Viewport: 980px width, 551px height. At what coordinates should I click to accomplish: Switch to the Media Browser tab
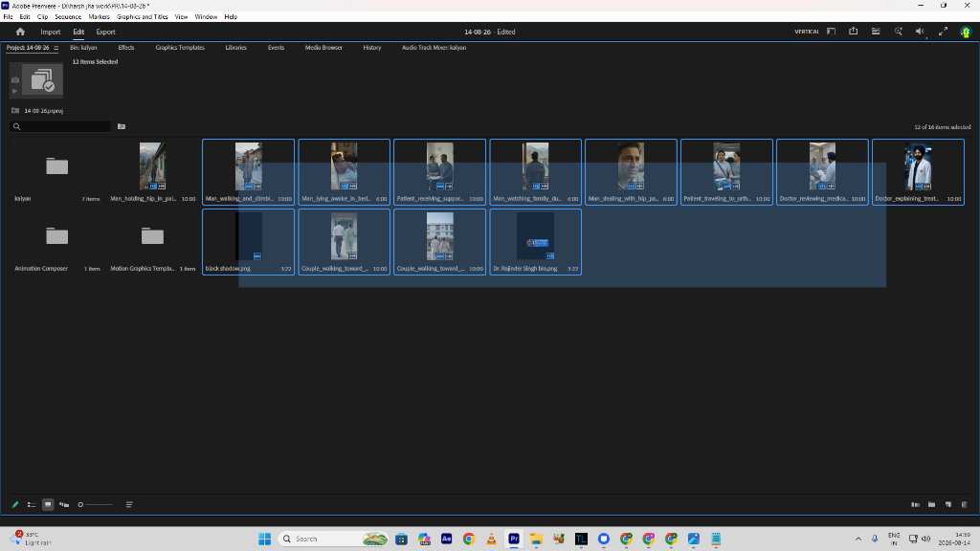pos(323,48)
